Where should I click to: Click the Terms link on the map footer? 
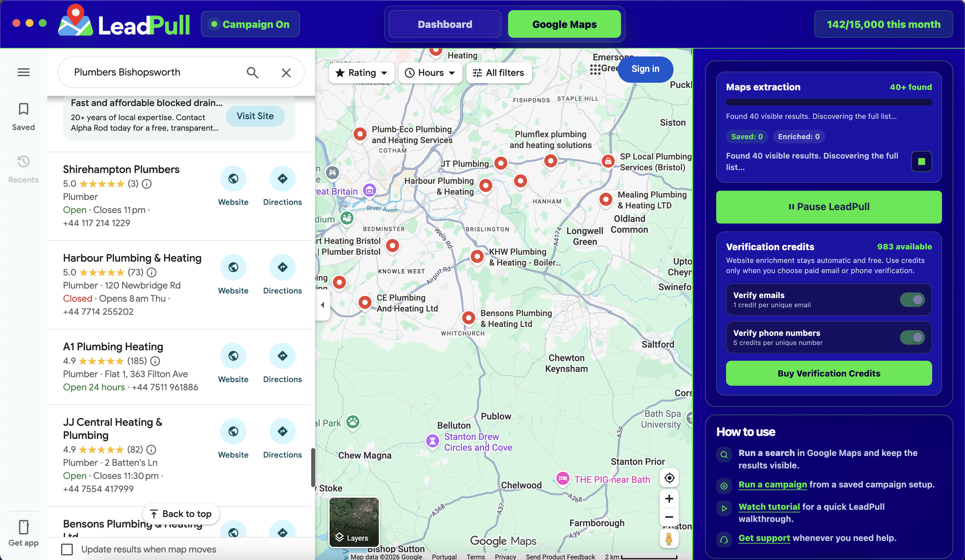pos(476,556)
